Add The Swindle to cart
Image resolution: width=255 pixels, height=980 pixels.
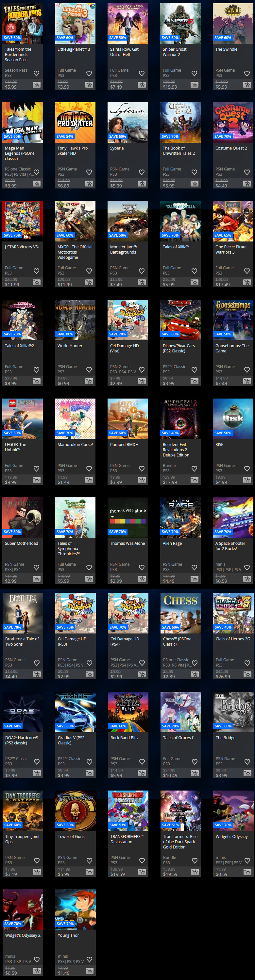[247, 85]
